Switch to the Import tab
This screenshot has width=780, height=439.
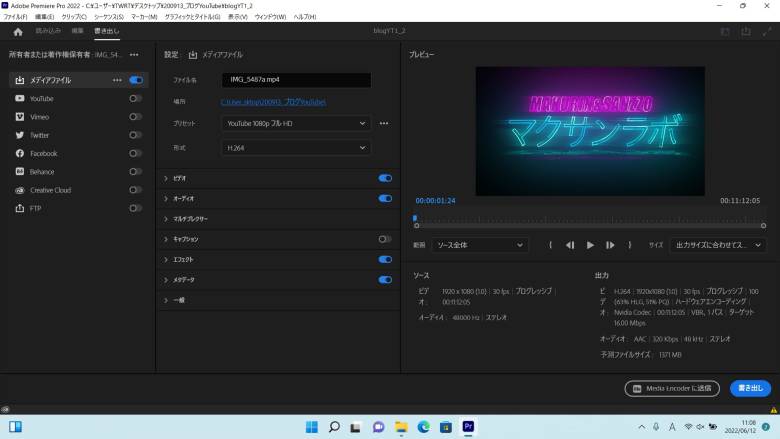(x=48, y=31)
